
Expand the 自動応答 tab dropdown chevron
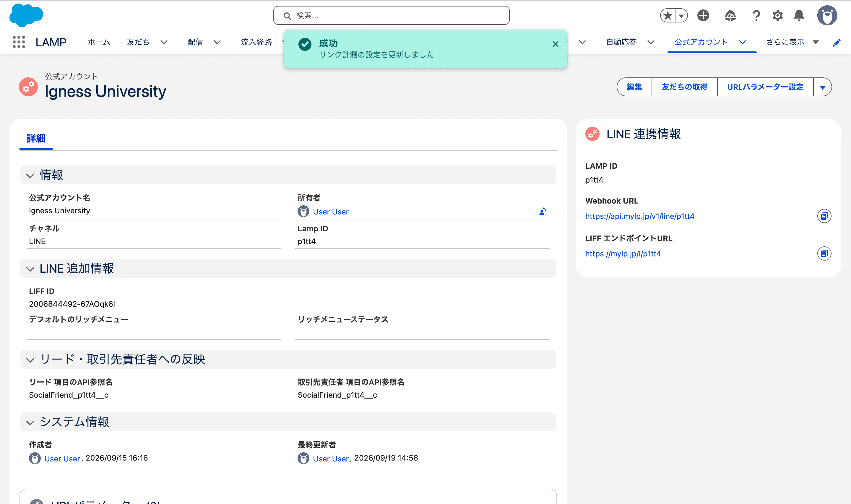pyautogui.click(x=651, y=43)
